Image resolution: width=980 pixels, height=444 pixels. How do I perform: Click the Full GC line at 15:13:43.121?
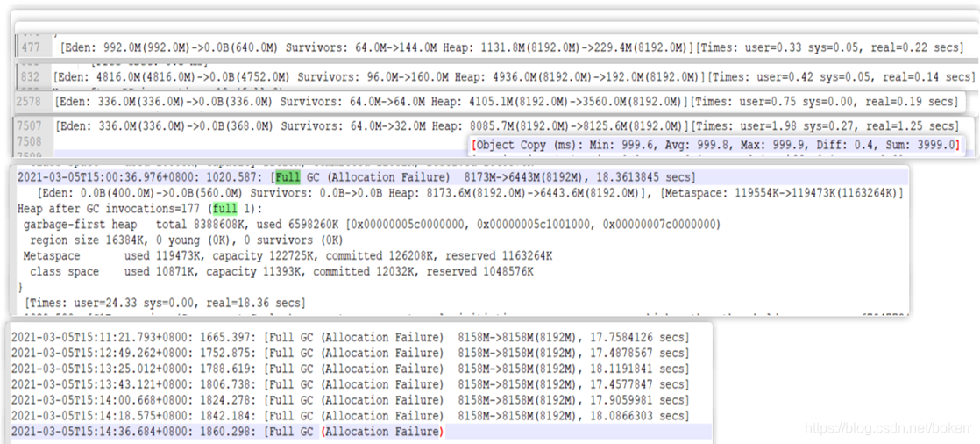point(350,384)
